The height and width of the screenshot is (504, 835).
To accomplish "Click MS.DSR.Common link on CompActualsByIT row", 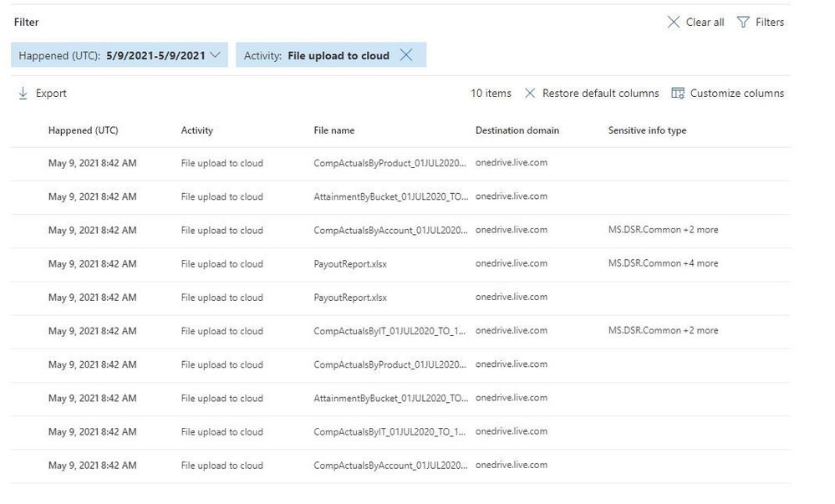I will point(664,330).
